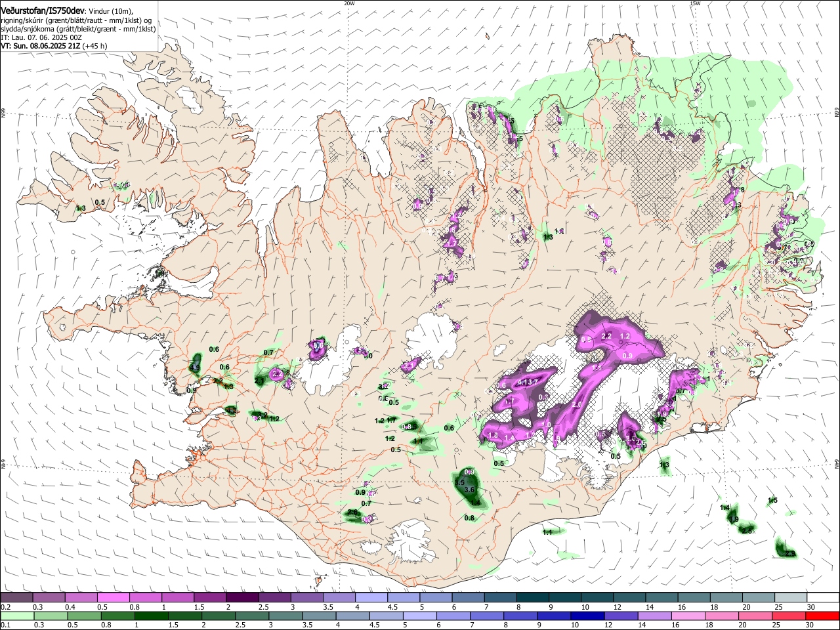
Task: Pick the dusky purple 0.2 snow-scale swatch
Action: 16,597
